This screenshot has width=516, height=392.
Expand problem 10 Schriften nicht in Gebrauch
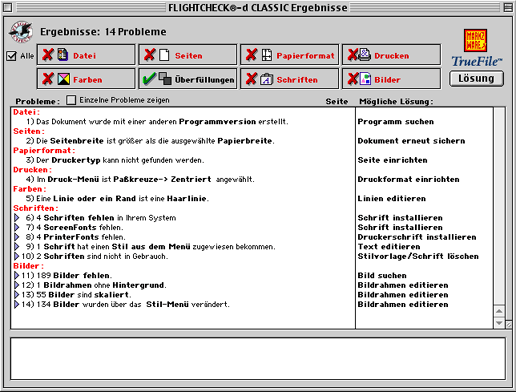[x=17, y=256]
